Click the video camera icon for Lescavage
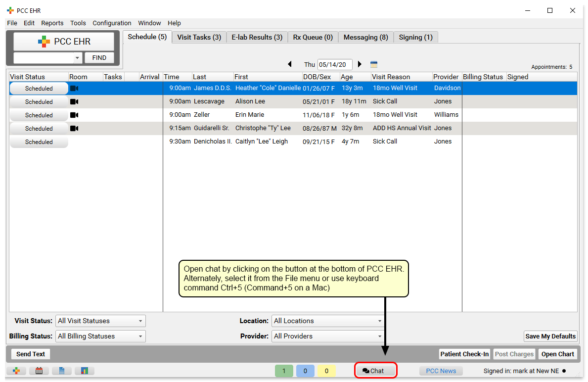Screen dimensions: 588x382 pyautogui.click(x=74, y=102)
